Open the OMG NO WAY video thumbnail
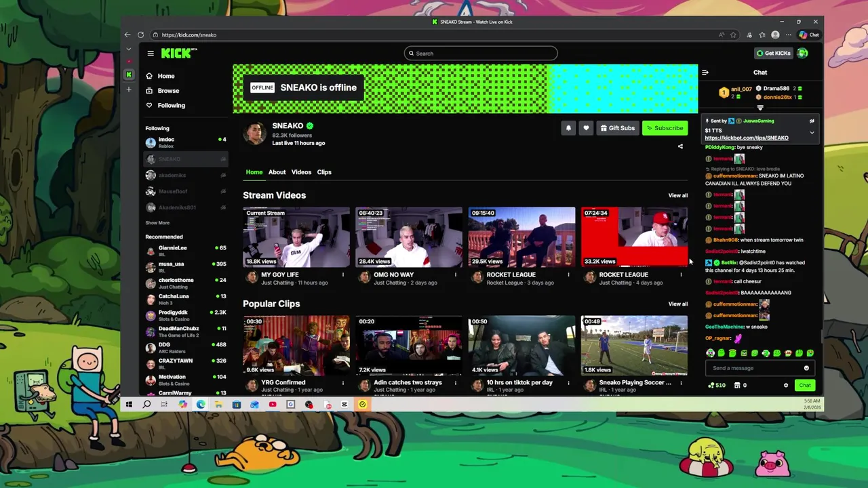 (409, 237)
